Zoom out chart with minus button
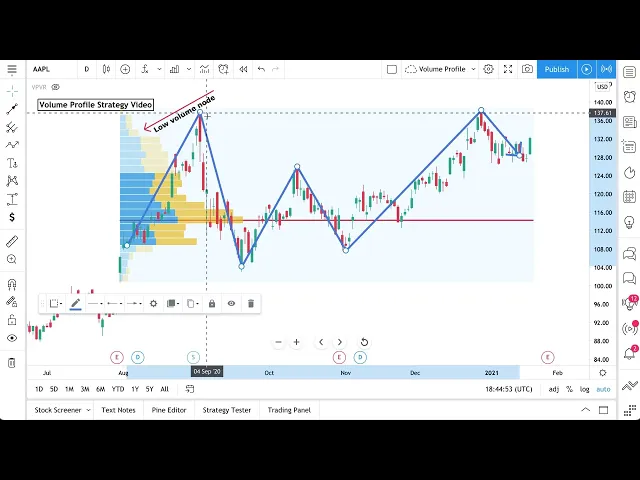Screen dimensions: 640x480 (278, 342)
